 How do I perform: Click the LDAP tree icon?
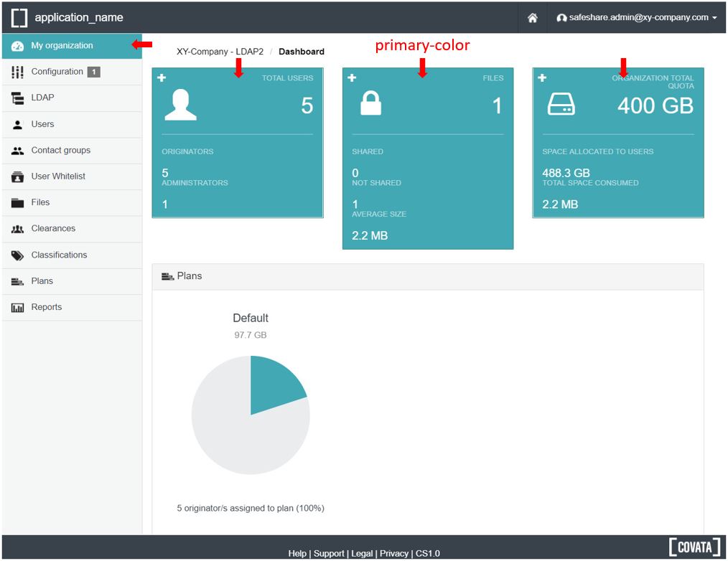coord(18,98)
